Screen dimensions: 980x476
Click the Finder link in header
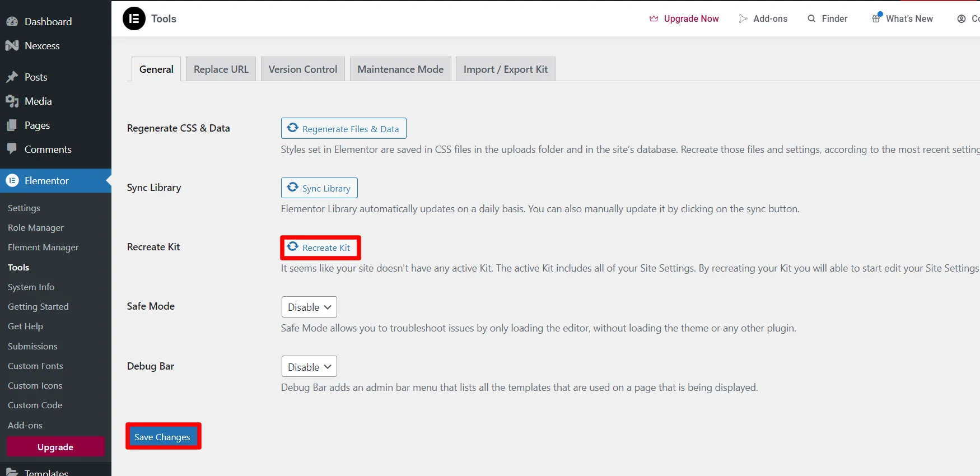(x=827, y=18)
